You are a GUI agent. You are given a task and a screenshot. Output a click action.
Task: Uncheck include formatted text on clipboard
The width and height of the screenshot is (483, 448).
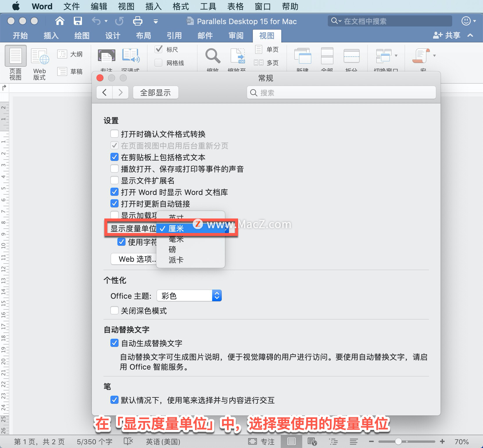pyautogui.click(x=115, y=157)
